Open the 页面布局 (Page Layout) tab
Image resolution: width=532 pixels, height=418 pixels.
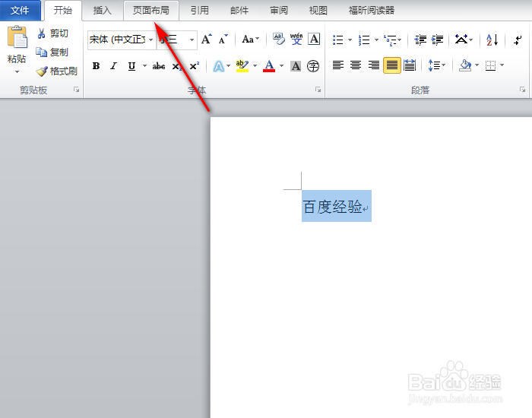(x=151, y=11)
